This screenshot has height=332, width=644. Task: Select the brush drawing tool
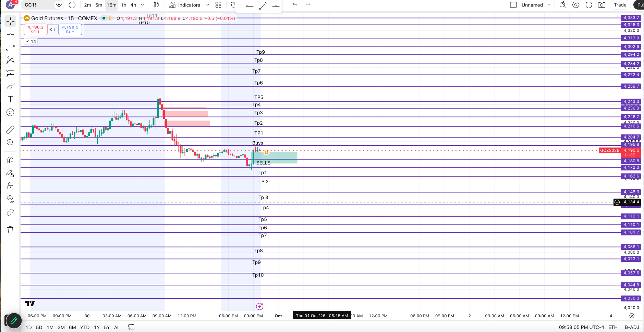[x=11, y=86]
